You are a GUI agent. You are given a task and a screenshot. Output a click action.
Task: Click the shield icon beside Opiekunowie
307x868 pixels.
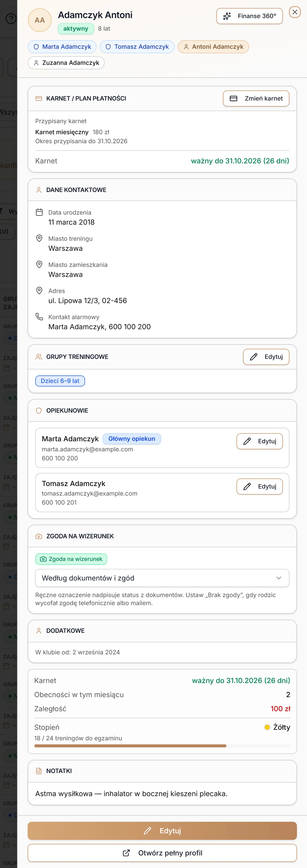click(x=39, y=411)
